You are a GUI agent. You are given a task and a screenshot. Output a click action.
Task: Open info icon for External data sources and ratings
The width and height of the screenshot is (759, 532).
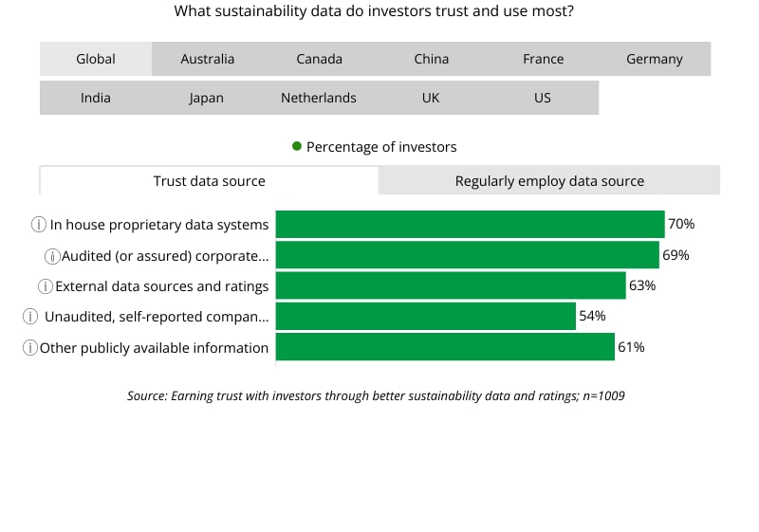[x=45, y=286]
